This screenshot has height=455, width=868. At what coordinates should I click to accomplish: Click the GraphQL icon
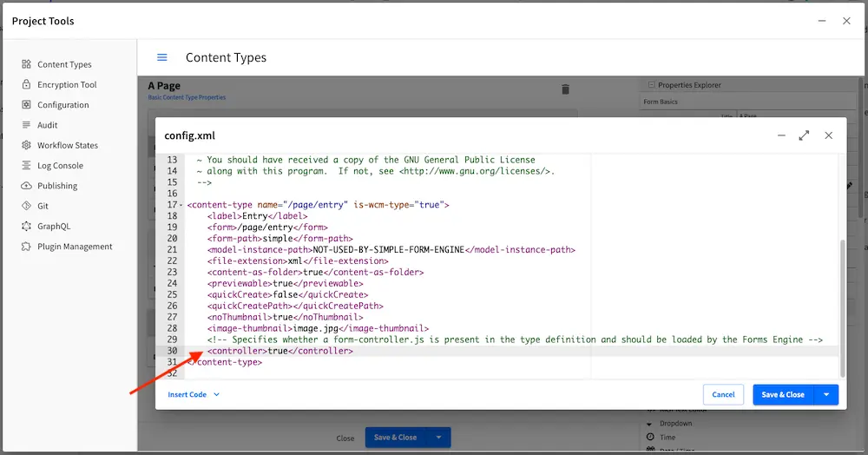click(26, 226)
